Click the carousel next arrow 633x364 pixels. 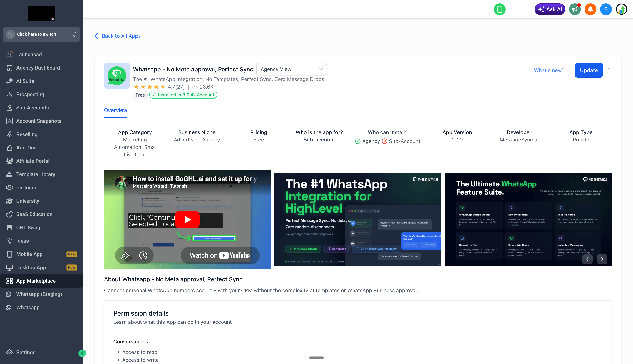(x=602, y=259)
